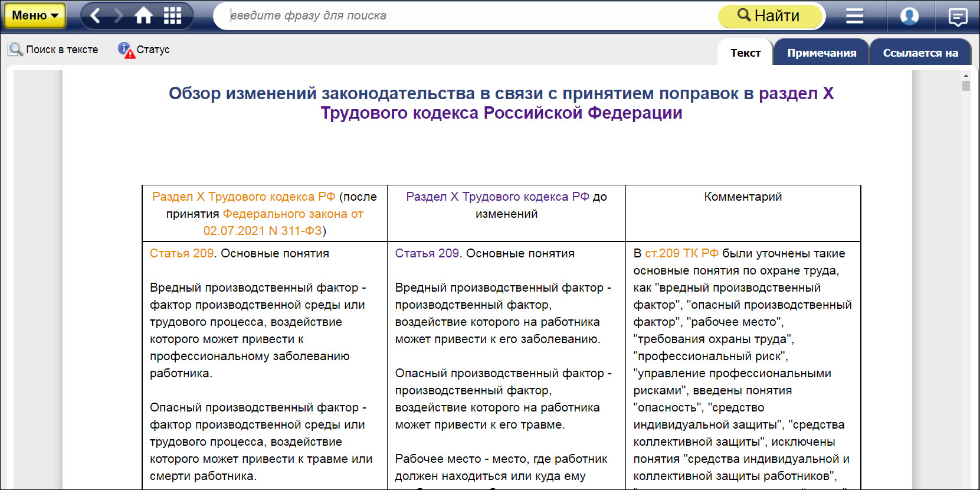Open the user profile icon
Viewport: 980px width, 490px height.
909,16
